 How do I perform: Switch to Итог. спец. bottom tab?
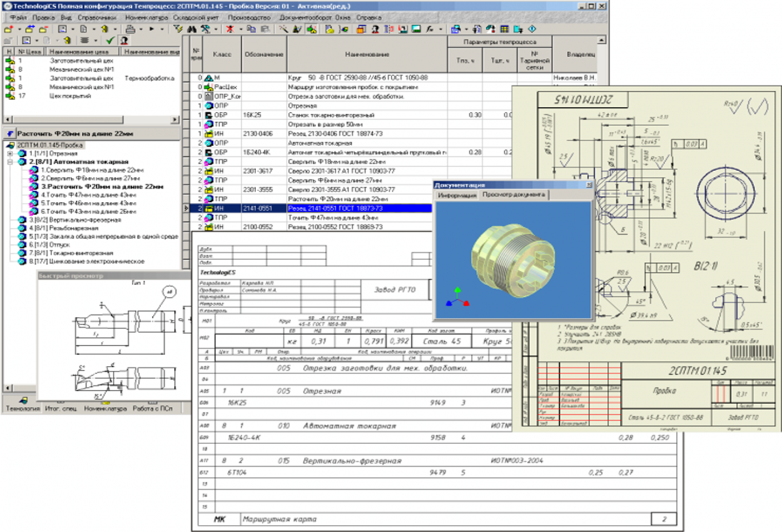tap(61, 408)
